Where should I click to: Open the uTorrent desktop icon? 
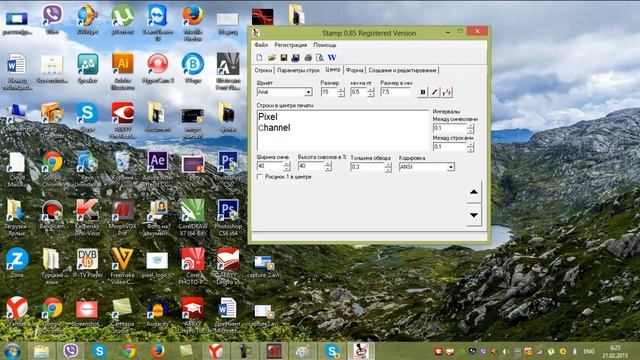[x=122, y=19]
